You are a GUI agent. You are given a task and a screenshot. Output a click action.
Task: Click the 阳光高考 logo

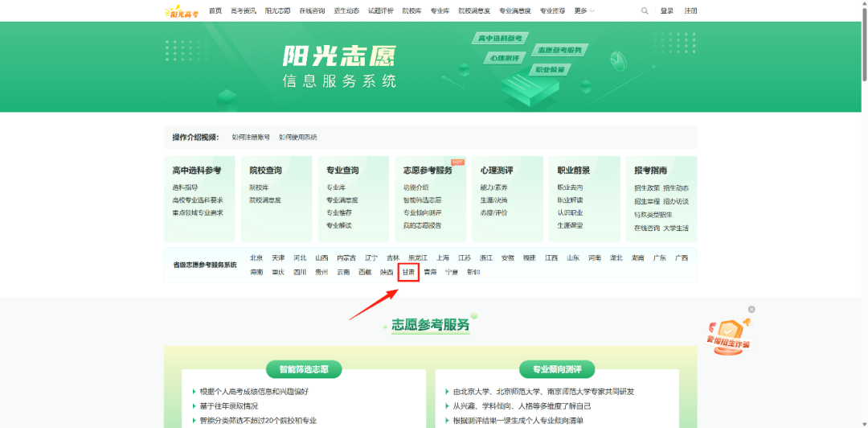(x=183, y=10)
